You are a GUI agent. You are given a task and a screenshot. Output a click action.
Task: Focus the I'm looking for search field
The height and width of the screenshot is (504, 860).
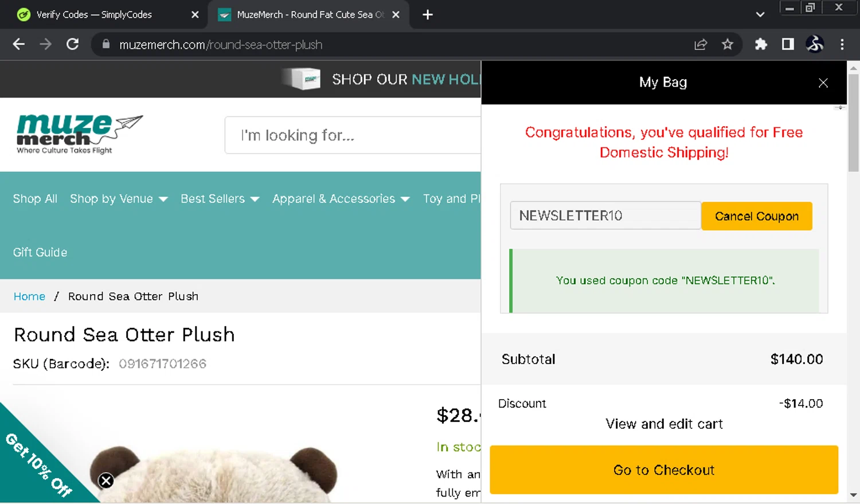pos(353,135)
